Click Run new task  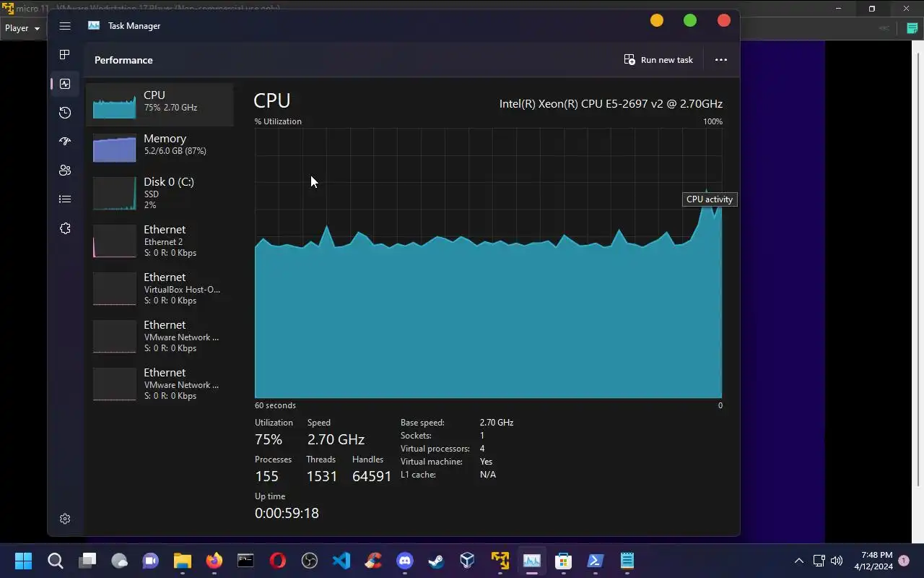click(658, 60)
